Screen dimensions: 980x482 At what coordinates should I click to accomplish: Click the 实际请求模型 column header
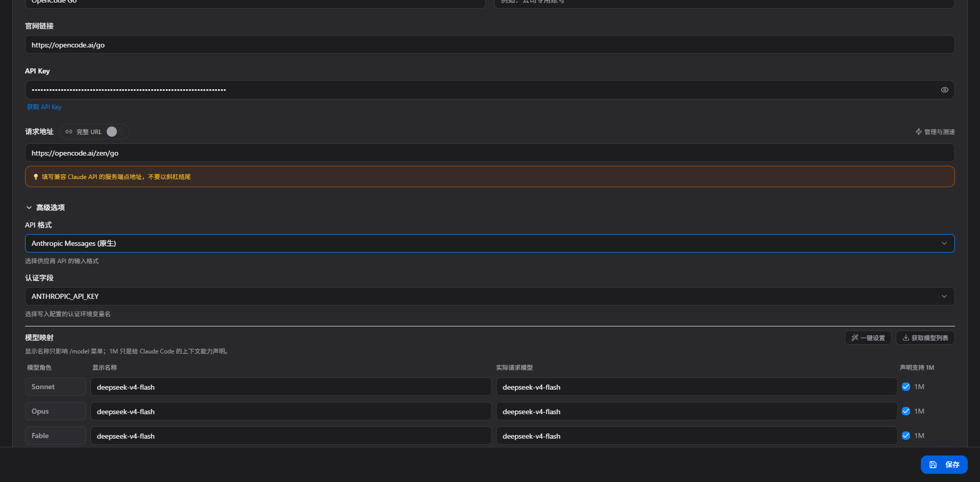[x=514, y=368]
